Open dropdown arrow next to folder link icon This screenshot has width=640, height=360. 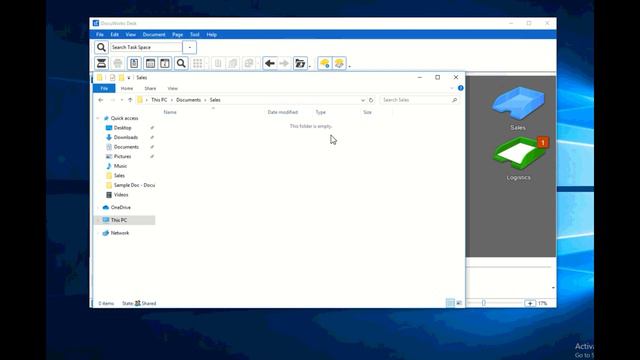point(310,66)
